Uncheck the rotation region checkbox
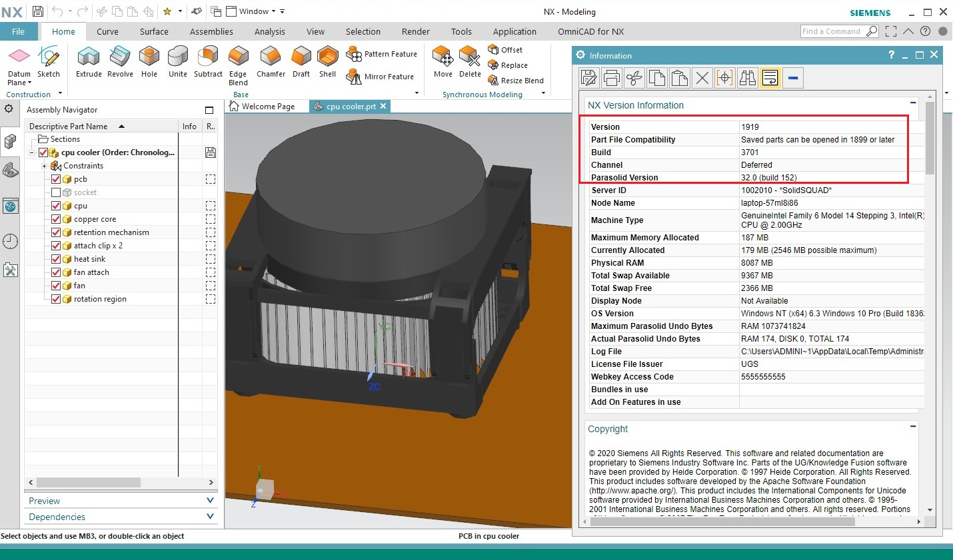The height and width of the screenshot is (560, 953). 56,299
